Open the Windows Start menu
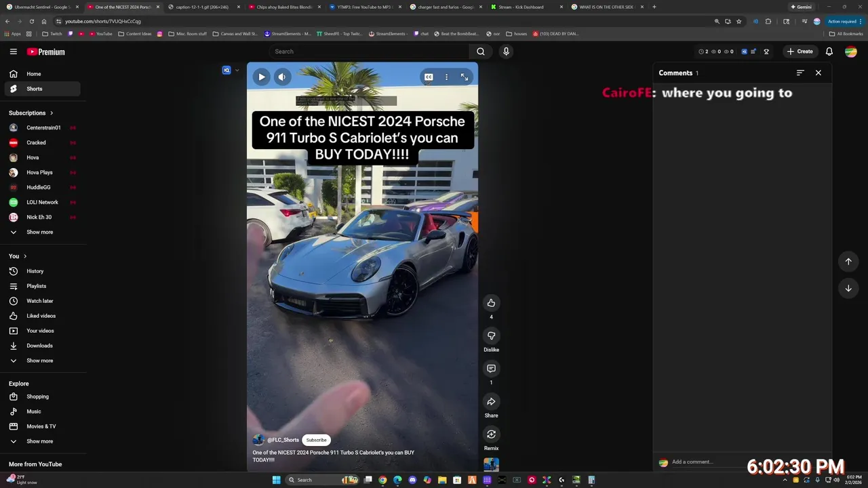The height and width of the screenshot is (488, 868). tap(276, 480)
